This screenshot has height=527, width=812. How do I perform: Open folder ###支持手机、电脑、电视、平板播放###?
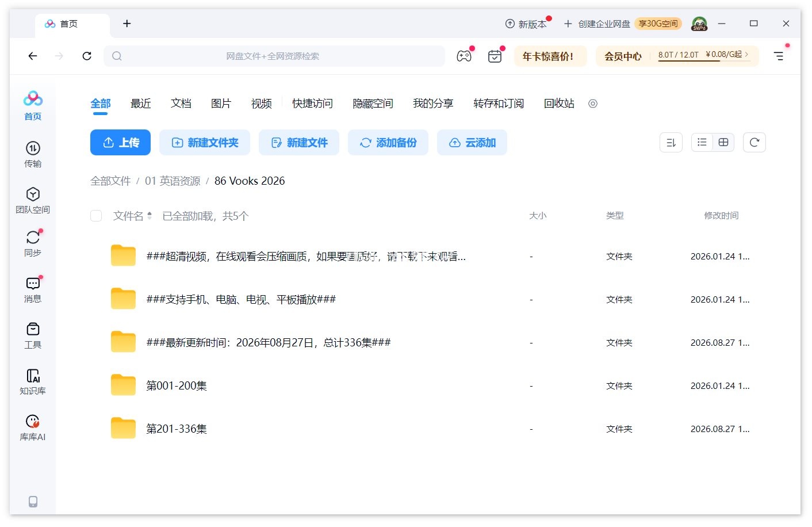pyautogui.click(x=241, y=299)
